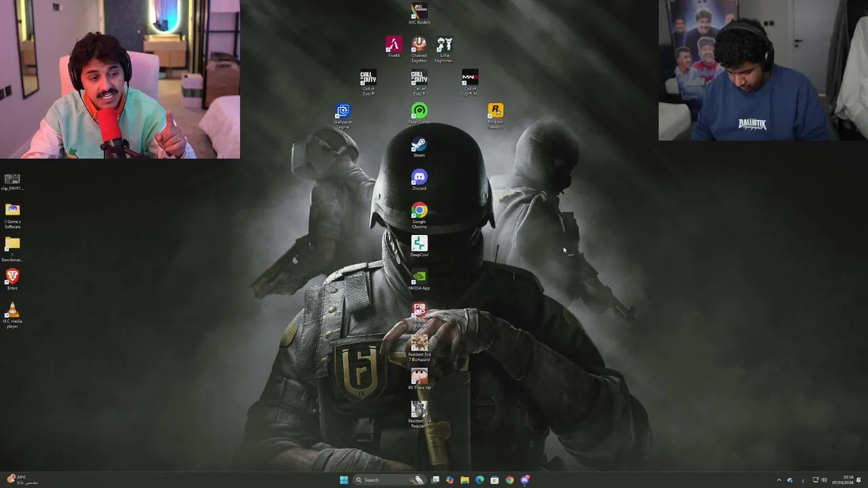Expand the hidden system tray icons chevron

coord(778,480)
